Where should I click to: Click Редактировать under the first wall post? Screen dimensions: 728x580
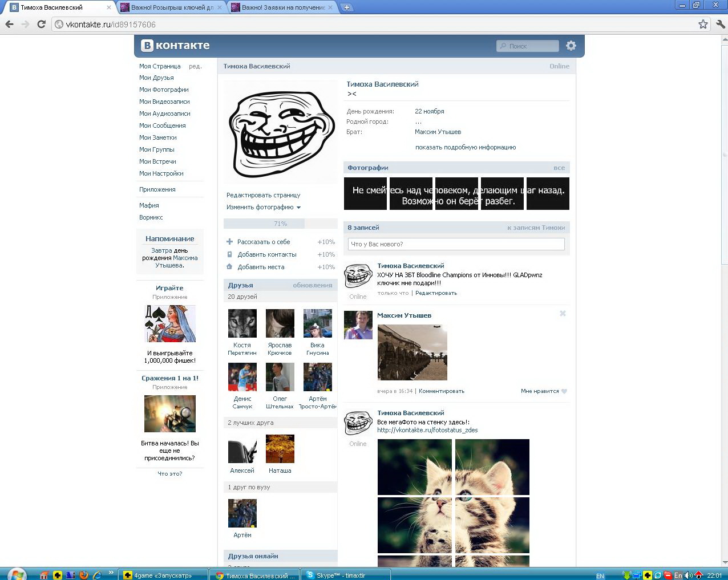[x=436, y=293]
